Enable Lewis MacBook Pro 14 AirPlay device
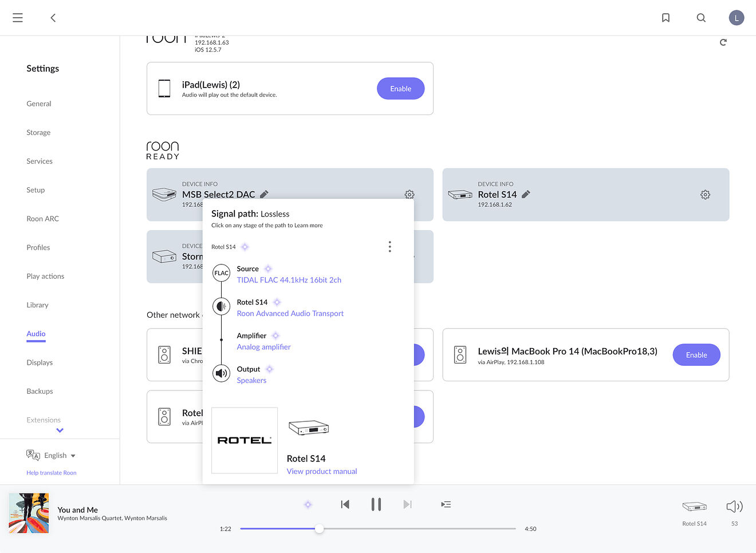Image resolution: width=756 pixels, height=553 pixels. (x=696, y=355)
